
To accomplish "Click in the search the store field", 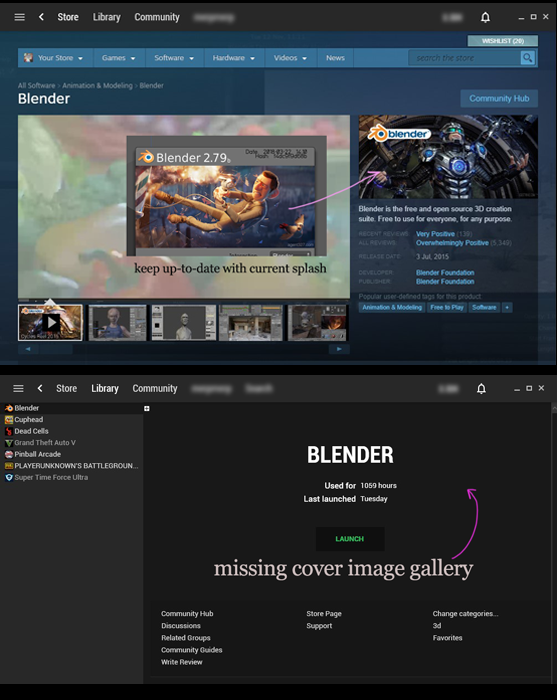I will click(x=465, y=58).
